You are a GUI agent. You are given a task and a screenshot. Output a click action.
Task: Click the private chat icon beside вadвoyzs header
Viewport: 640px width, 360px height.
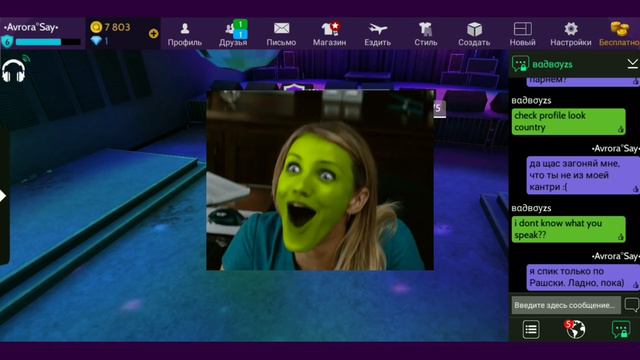coord(520,64)
